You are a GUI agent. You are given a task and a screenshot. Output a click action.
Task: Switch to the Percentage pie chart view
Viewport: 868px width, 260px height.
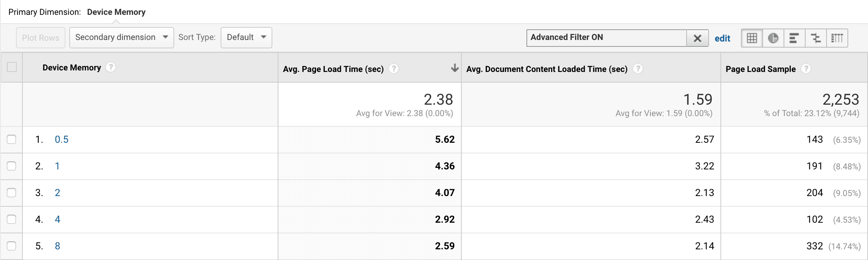tap(773, 38)
